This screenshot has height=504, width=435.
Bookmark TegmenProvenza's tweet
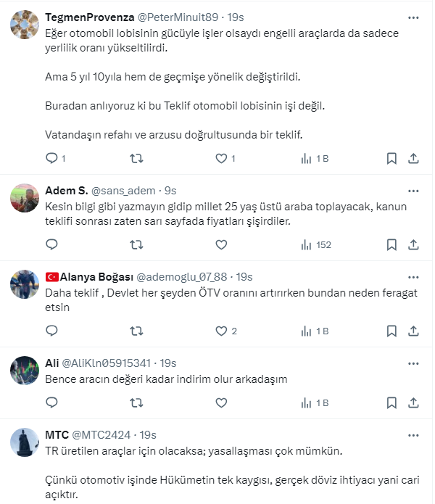391,158
